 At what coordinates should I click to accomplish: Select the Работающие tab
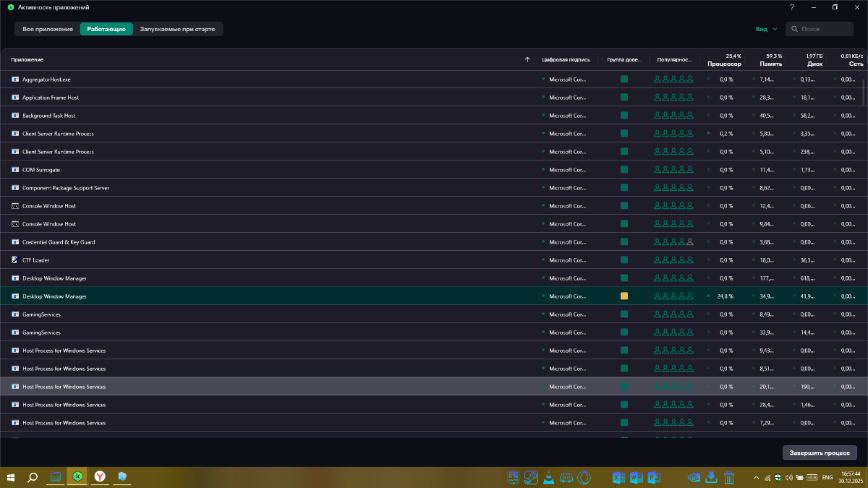click(x=106, y=29)
